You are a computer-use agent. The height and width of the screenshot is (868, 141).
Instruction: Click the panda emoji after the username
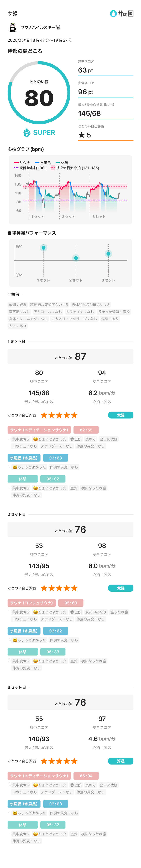tap(58, 27)
